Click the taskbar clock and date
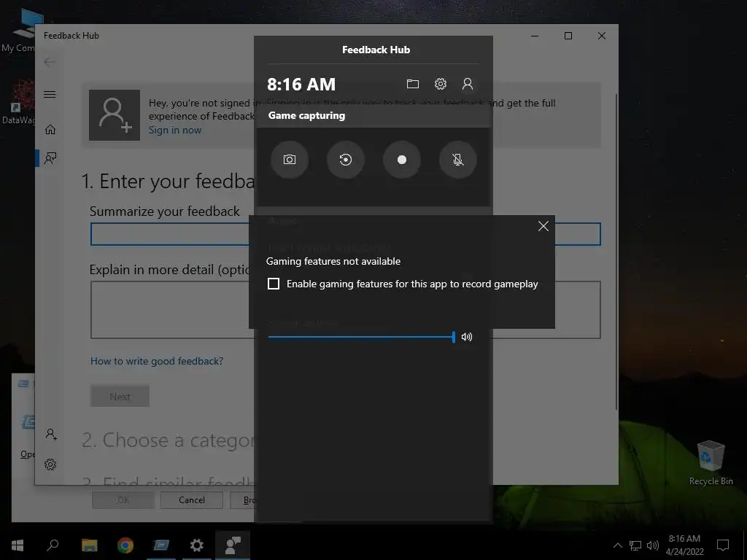747x560 pixels. (x=684, y=545)
